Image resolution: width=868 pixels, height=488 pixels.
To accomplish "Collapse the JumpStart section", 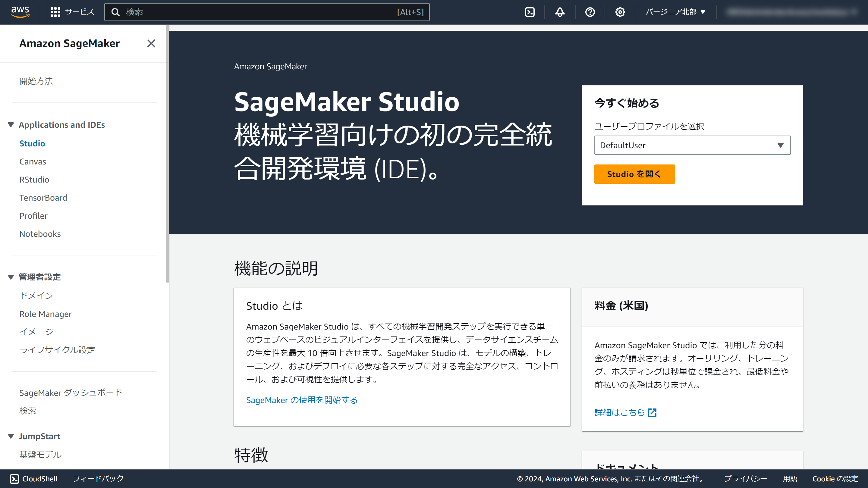I will point(11,436).
